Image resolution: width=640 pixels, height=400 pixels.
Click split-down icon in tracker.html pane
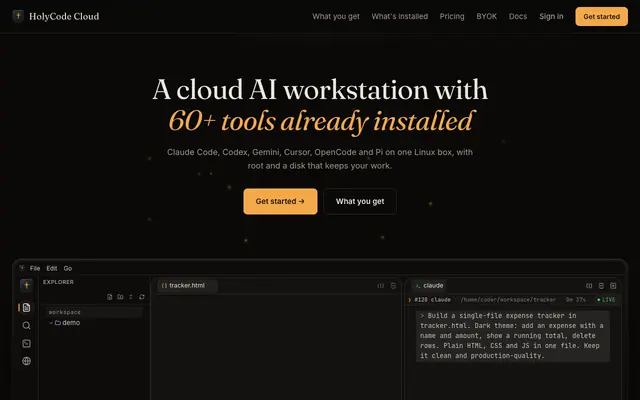tap(393, 286)
